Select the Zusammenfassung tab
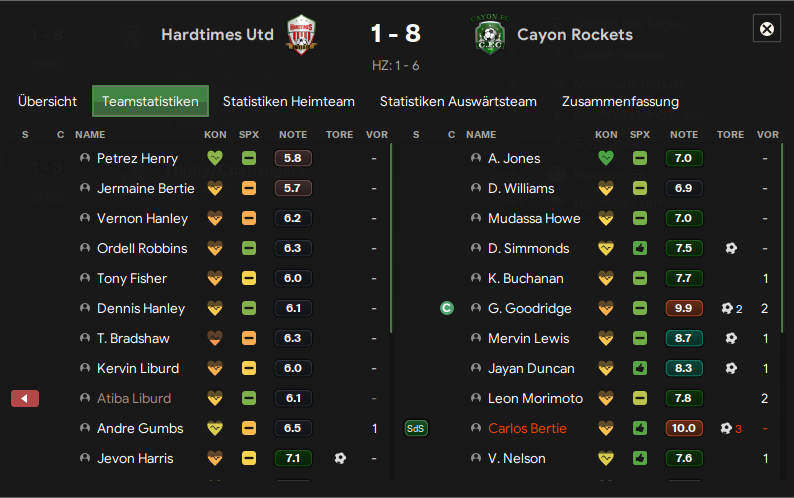 620,101
